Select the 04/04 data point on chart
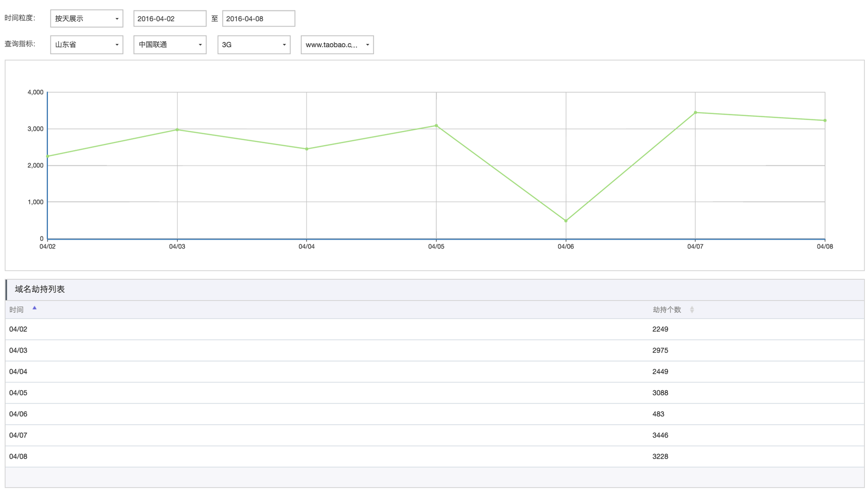The image size is (868, 495). coord(307,149)
